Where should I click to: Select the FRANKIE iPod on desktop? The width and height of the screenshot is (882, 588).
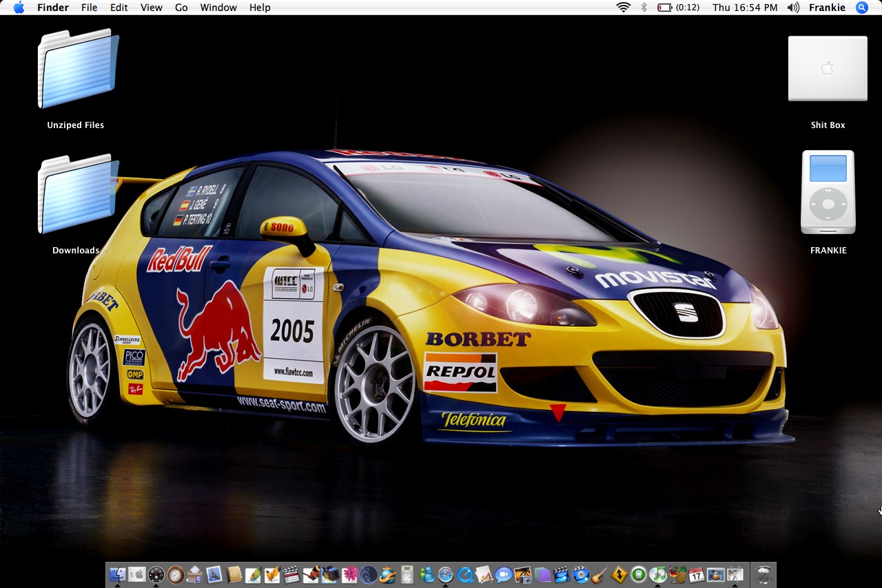pyautogui.click(x=828, y=193)
